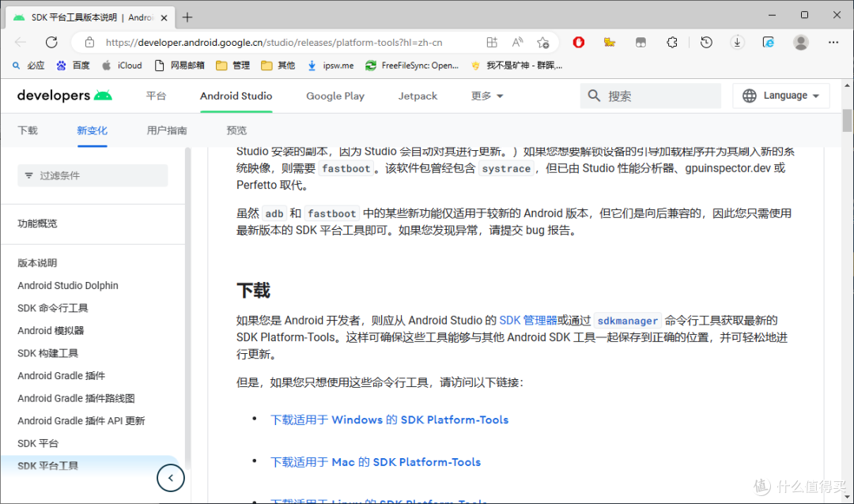Switch to 用户指南 sub-tab

pos(167,130)
